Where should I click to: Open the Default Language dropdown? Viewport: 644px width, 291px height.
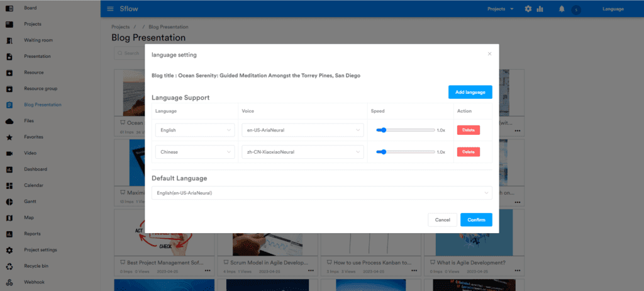321,193
